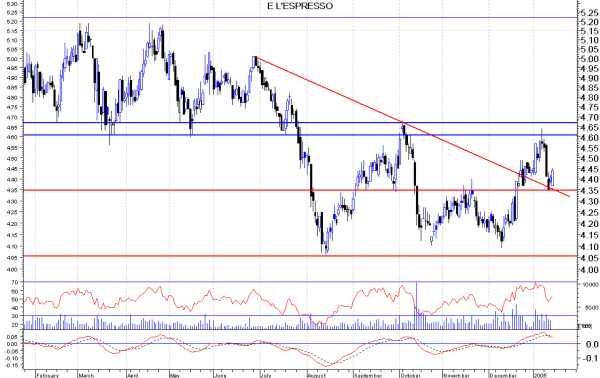Click the -0.15 label on left MACD axis
This screenshot has height=378, width=600.
click(x=12, y=365)
